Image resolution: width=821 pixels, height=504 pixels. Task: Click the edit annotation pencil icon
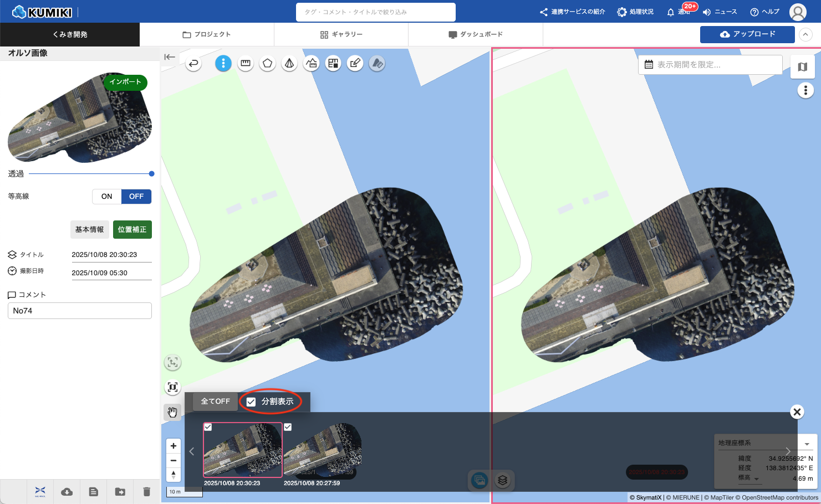pyautogui.click(x=355, y=64)
